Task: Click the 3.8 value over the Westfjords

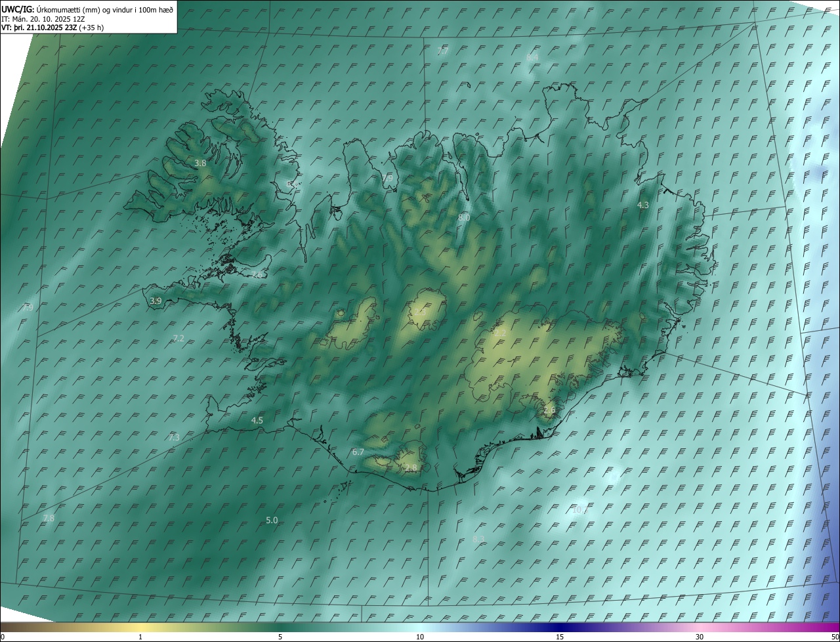Action: [x=201, y=163]
